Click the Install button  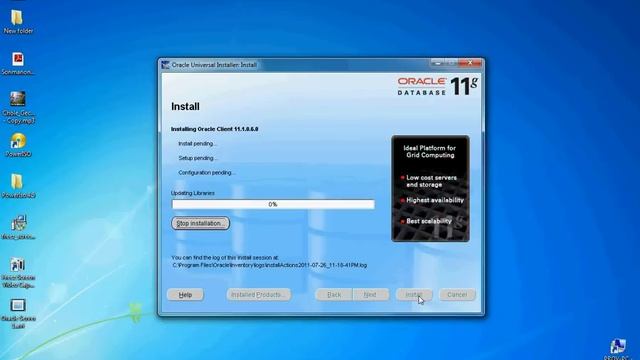click(414, 295)
